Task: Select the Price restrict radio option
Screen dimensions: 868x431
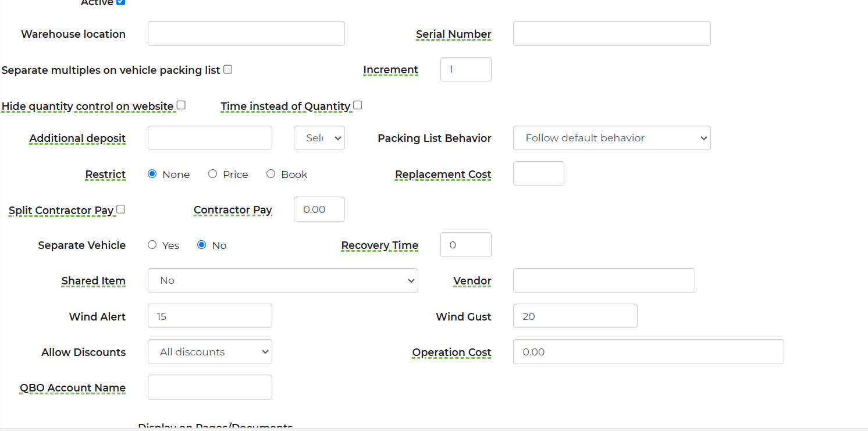Action: (x=212, y=174)
